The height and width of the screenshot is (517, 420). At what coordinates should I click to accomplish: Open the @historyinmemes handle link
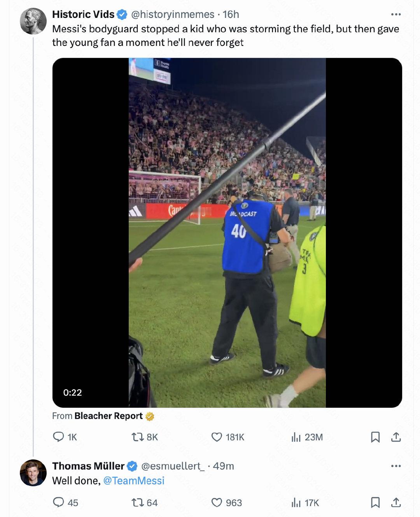pos(173,14)
